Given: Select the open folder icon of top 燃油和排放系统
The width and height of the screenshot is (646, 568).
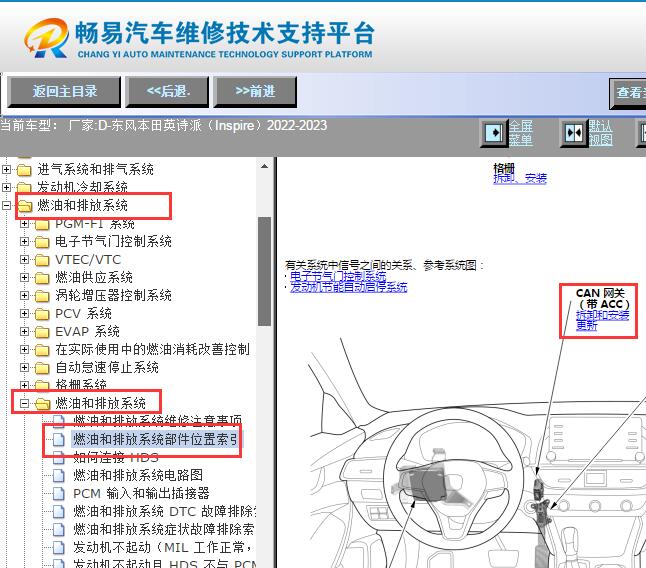Looking at the screenshot, I should click(x=25, y=206).
